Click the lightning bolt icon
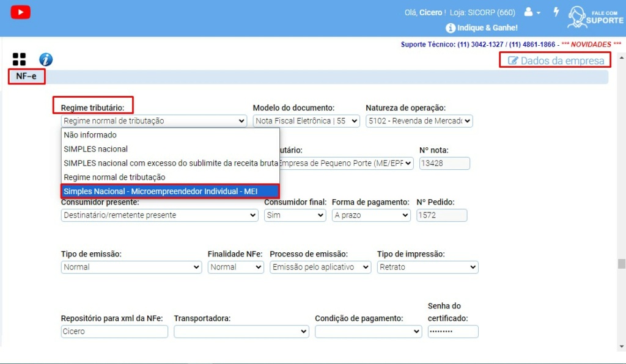Viewport: 626px width, 364px height. point(557,13)
